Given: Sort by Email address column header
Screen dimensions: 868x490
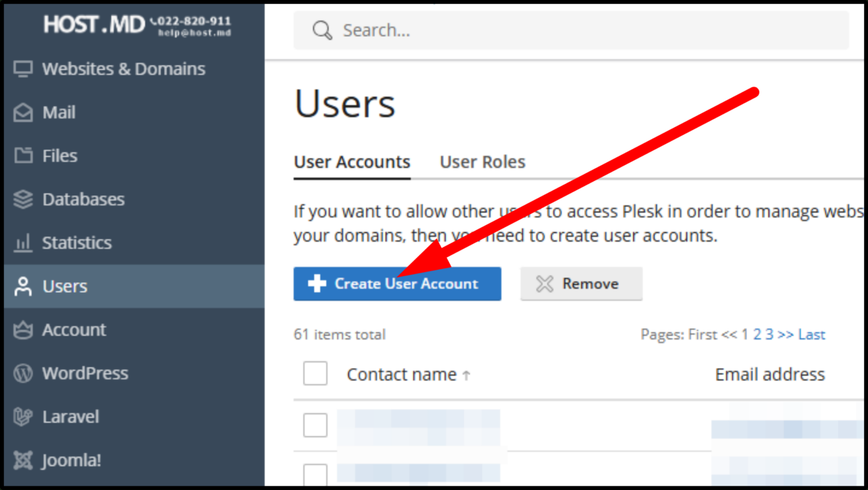Looking at the screenshot, I should 770,374.
